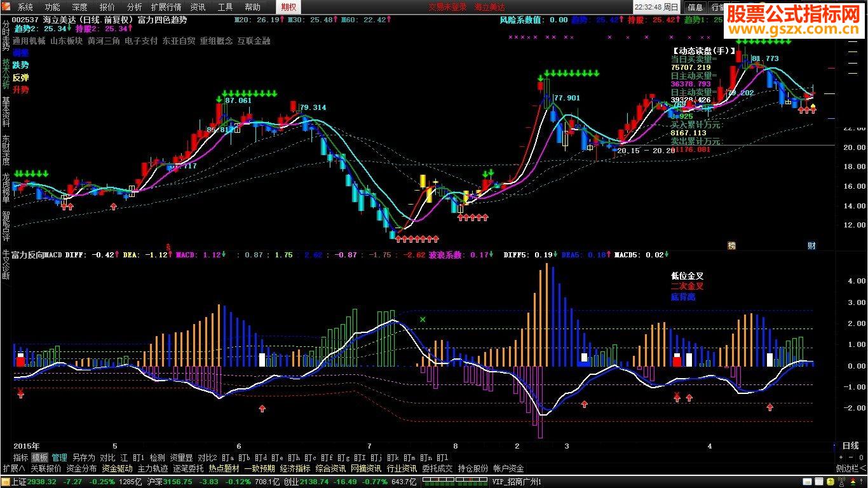Open the 一致预期 tab

(x=259, y=468)
